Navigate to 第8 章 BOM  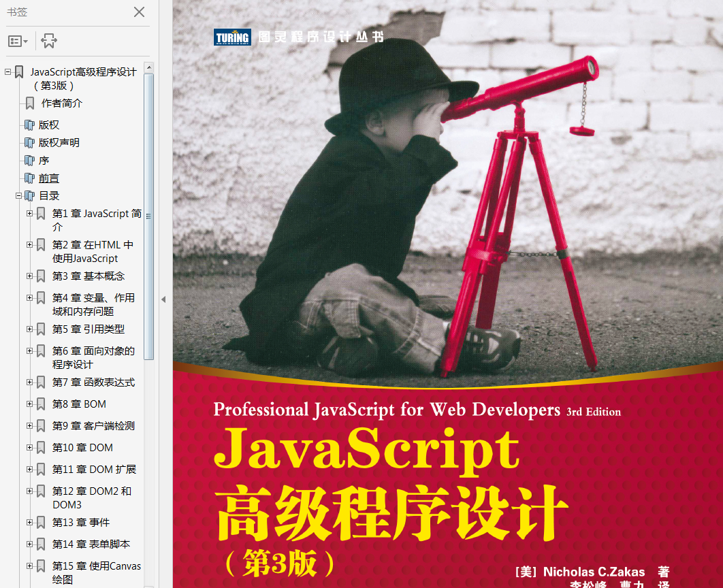[79, 404]
